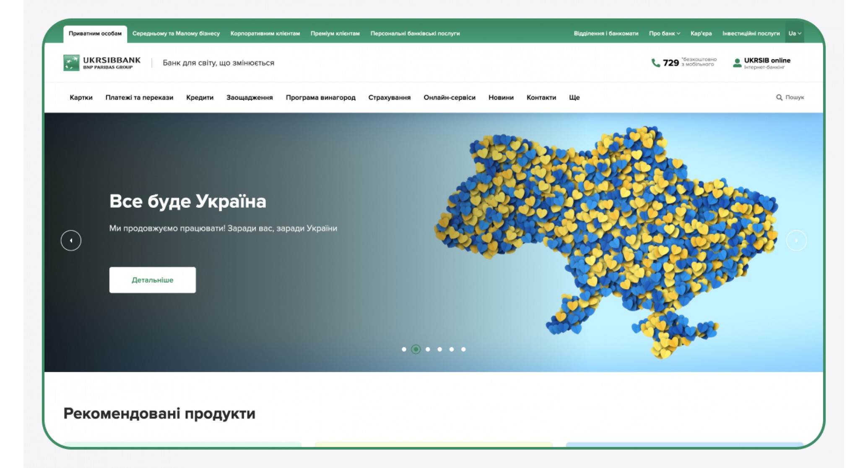Expand the Ще menu item
The width and height of the screenshot is (868, 468).
pos(574,97)
